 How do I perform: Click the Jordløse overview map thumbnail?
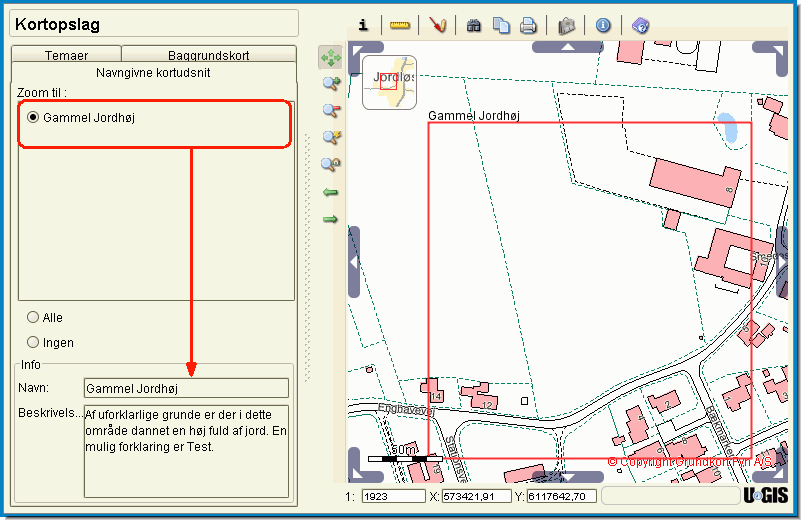(x=389, y=83)
